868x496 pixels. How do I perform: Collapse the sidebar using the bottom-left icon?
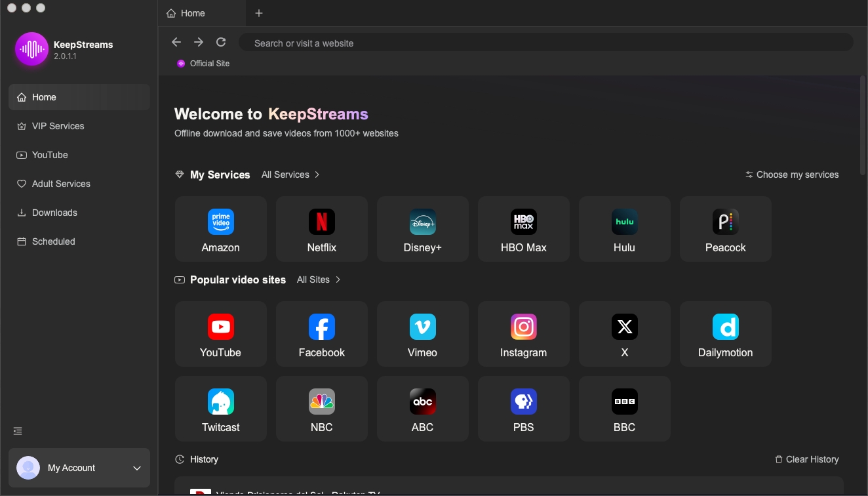tap(18, 431)
